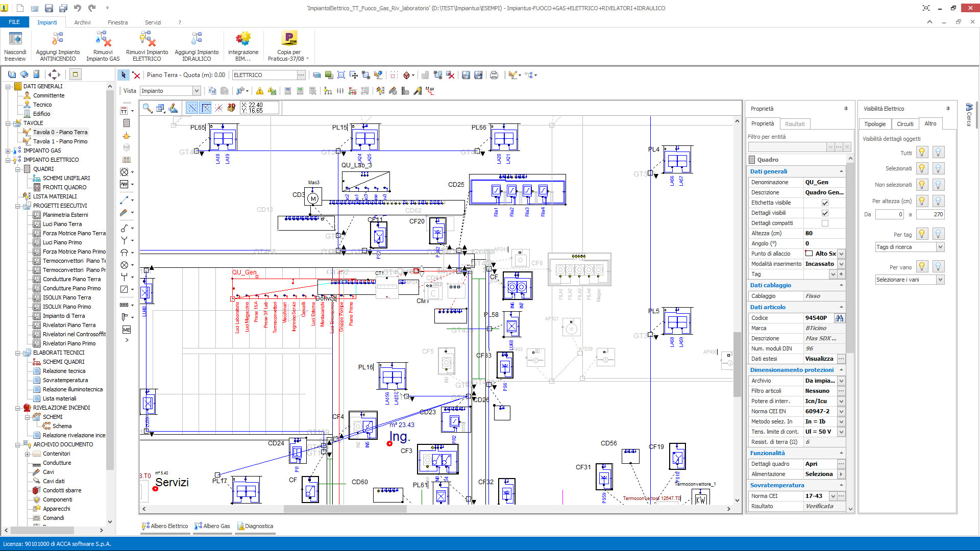Show Selezionati with yellow bulb
Image resolution: width=980 pixels, height=551 pixels.
[922, 168]
